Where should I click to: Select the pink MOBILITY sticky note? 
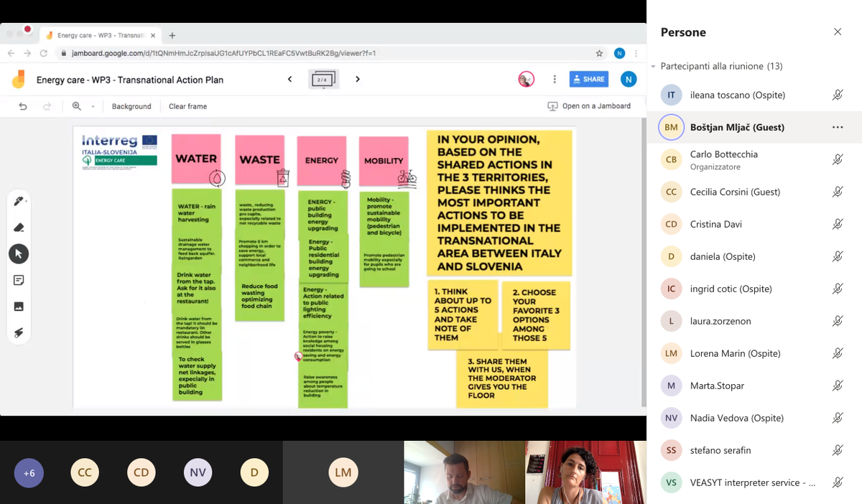(x=384, y=161)
